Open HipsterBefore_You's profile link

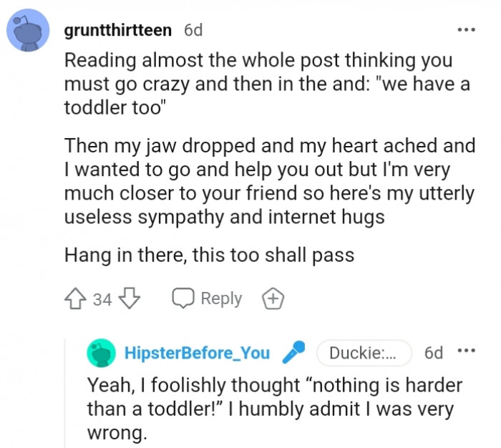pyautogui.click(x=197, y=353)
